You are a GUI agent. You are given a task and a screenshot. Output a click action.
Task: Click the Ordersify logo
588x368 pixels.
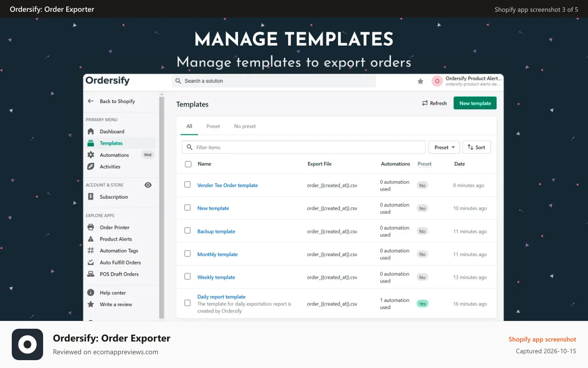pos(107,80)
